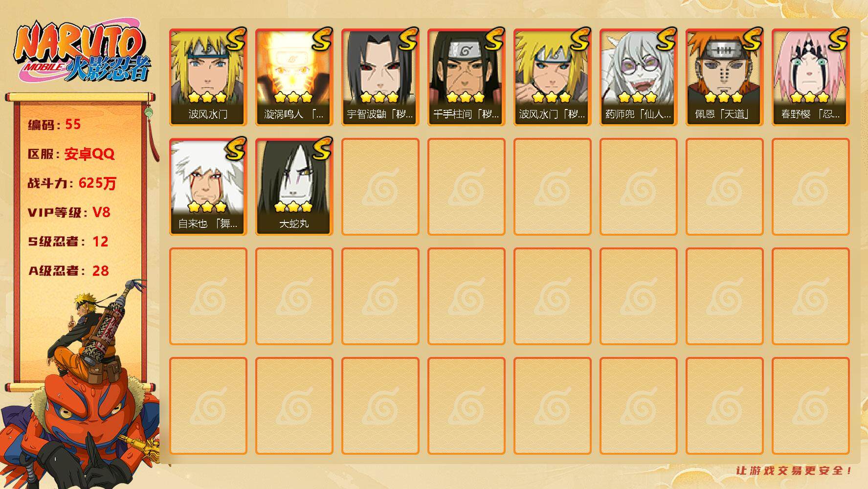Click the 区服 安卓QQ server text

(71, 154)
